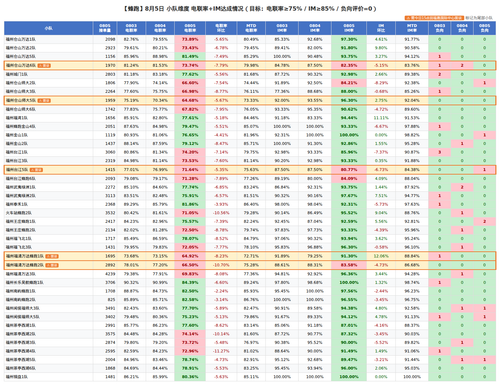Click the MTD IM value 91.77%

point(412,39)
